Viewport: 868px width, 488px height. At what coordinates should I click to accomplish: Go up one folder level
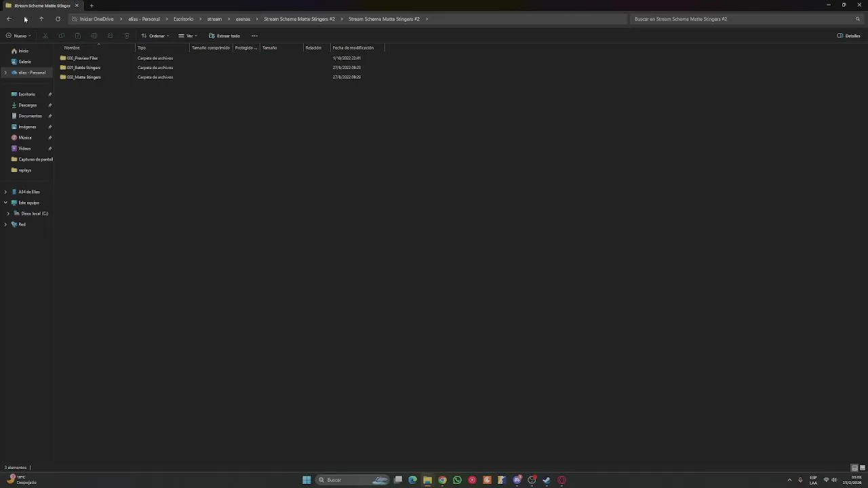tap(41, 19)
